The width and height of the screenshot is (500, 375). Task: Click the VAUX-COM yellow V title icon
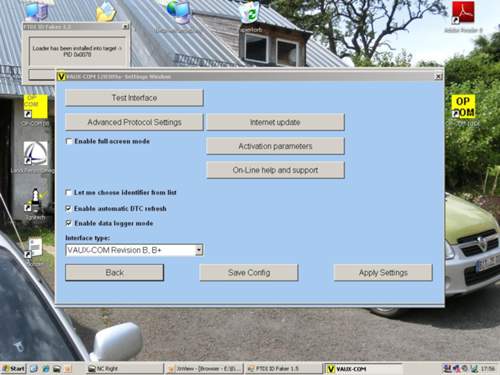(61, 77)
